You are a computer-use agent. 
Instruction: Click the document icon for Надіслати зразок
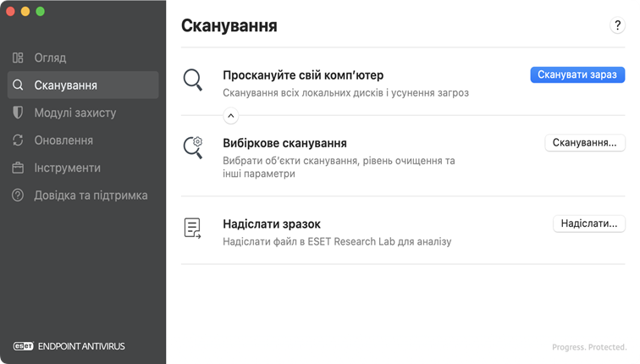click(192, 228)
